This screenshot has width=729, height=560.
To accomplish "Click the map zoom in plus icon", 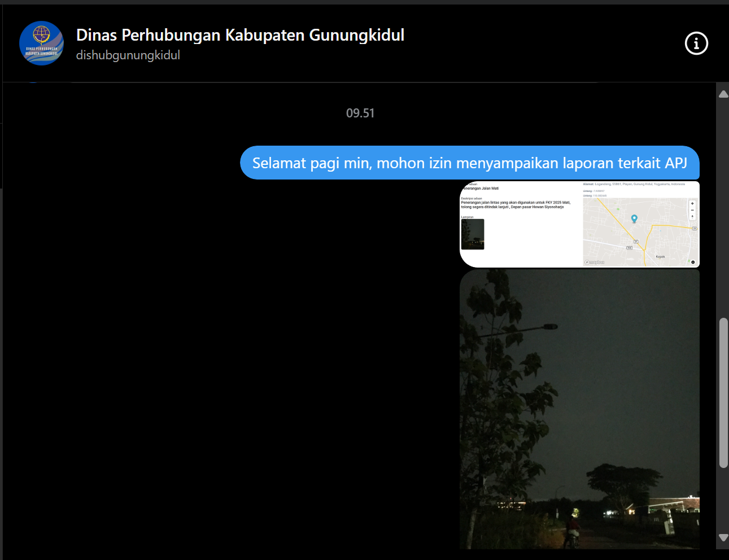I will [692, 204].
